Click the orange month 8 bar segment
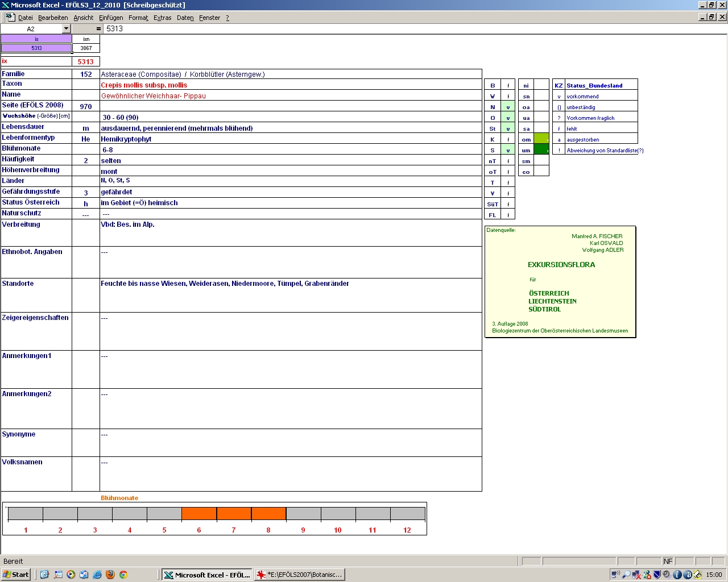 point(268,513)
